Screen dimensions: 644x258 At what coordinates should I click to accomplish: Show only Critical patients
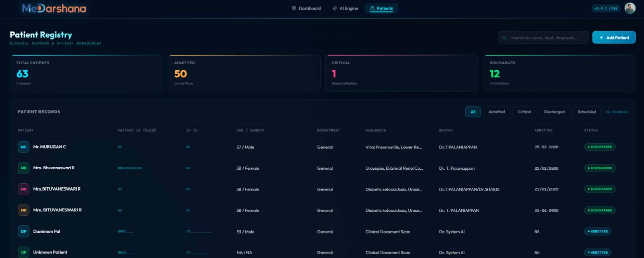pos(524,112)
